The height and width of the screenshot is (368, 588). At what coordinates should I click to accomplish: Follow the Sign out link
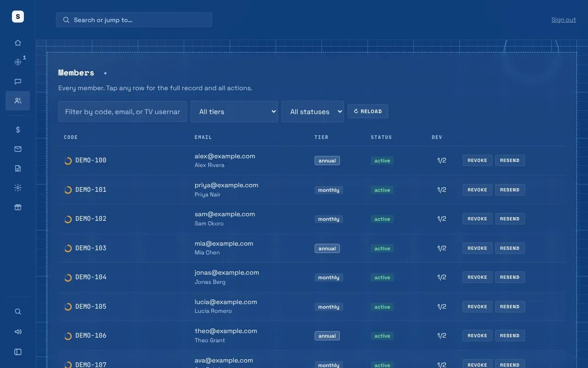point(564,20)
